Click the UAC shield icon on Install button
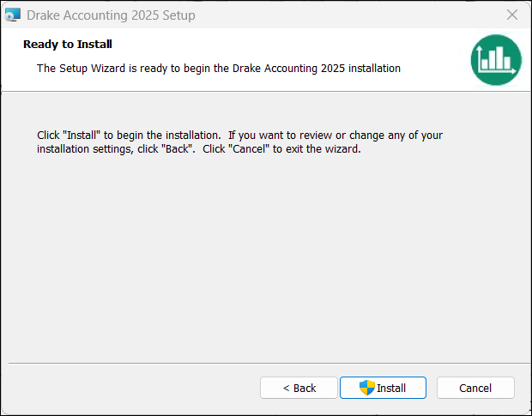This screenshot has height=416, width=532. click(x=367, y=388)
